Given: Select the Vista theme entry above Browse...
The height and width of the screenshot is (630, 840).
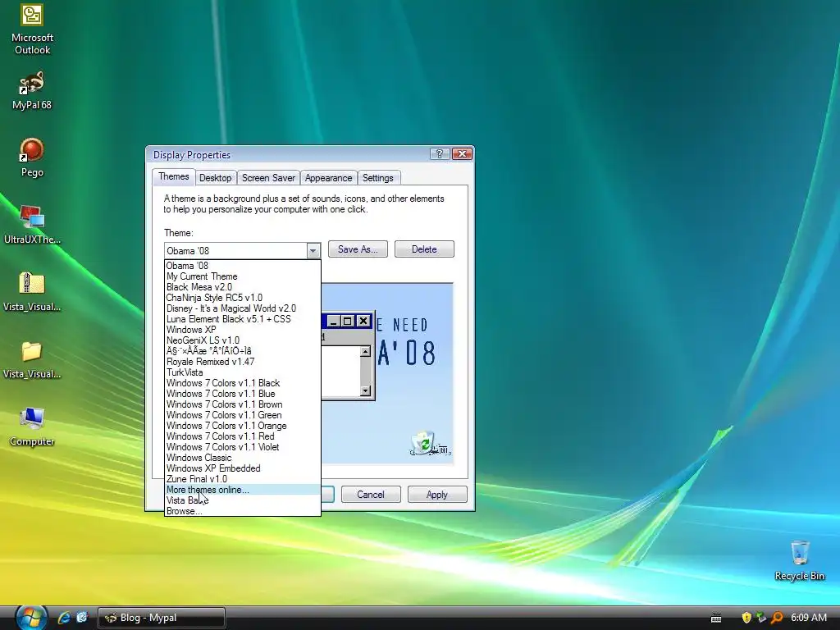Looking at the screenshot, I should click(x=242, y=500).
